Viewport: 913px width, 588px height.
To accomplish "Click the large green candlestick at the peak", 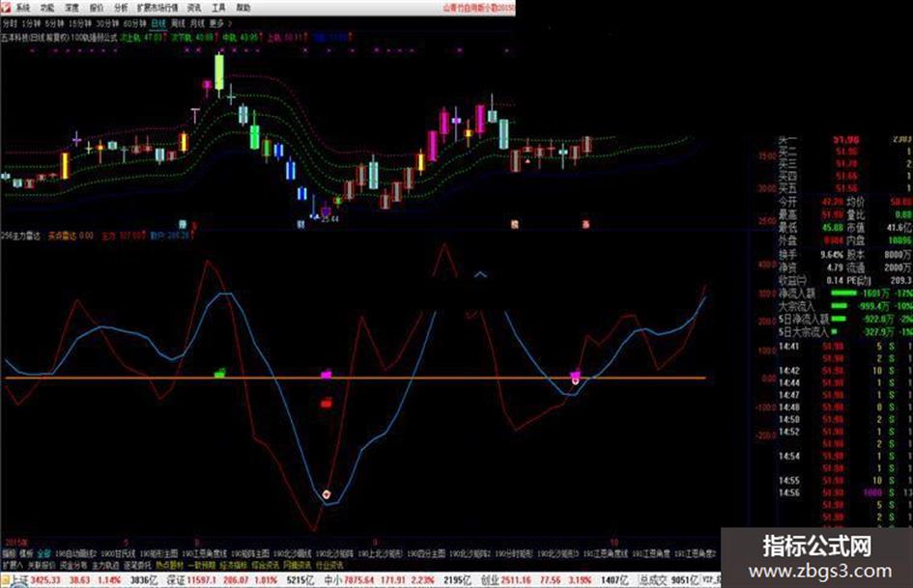I will (219, 71).
